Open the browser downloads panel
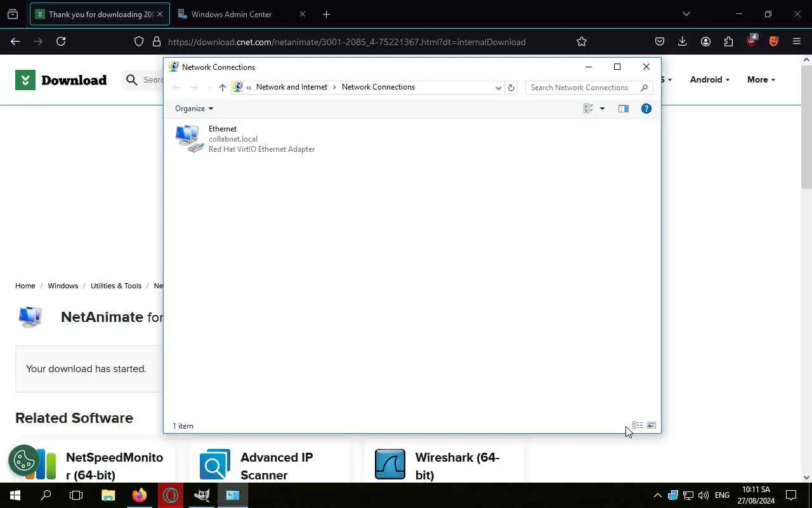Image resolution: width=812 pixels, height=508 pixels. pos(683,41)
